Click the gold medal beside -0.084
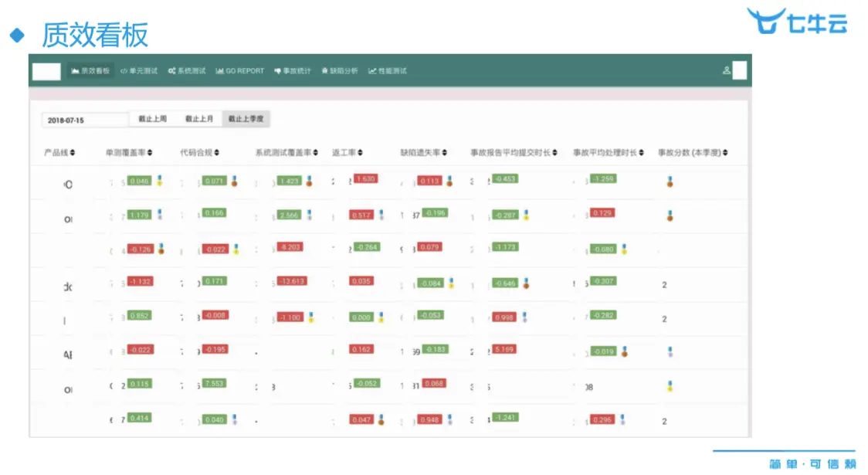The height and width of the screenshot is (475, 868). (x=451, y=283)
